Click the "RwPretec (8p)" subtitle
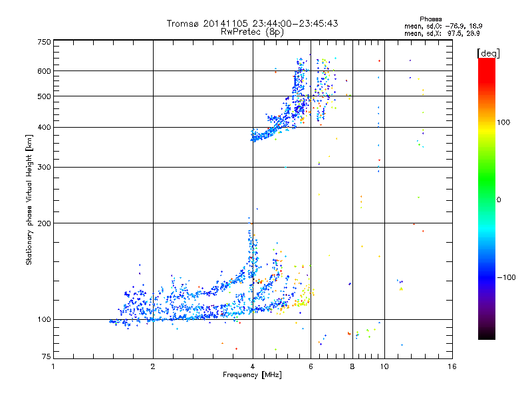 [x=252, y=32]
